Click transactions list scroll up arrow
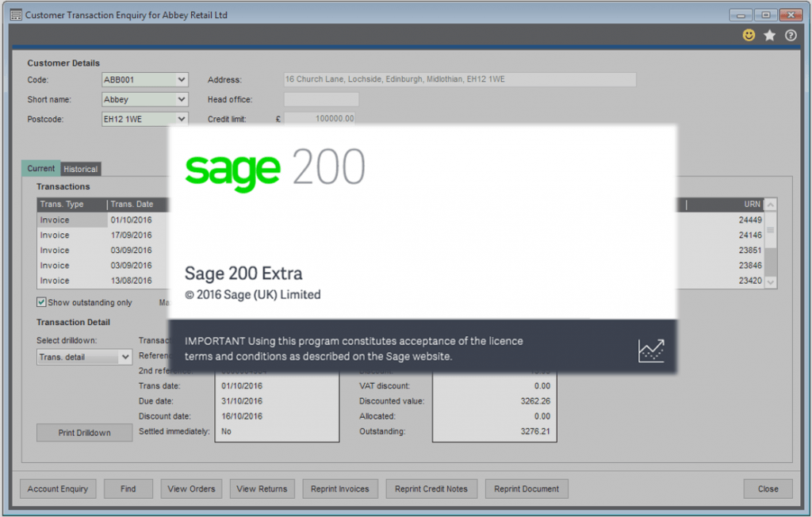Screen dimensions: 812x517 coord(771,205)
